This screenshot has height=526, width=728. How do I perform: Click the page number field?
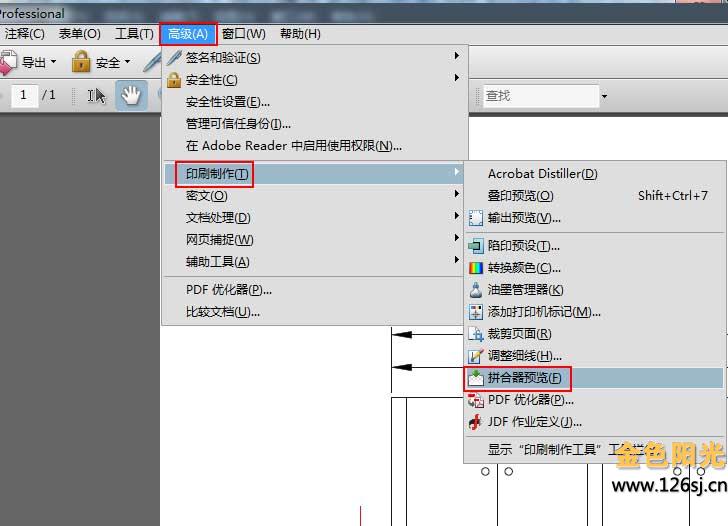(x=24, y=96)
